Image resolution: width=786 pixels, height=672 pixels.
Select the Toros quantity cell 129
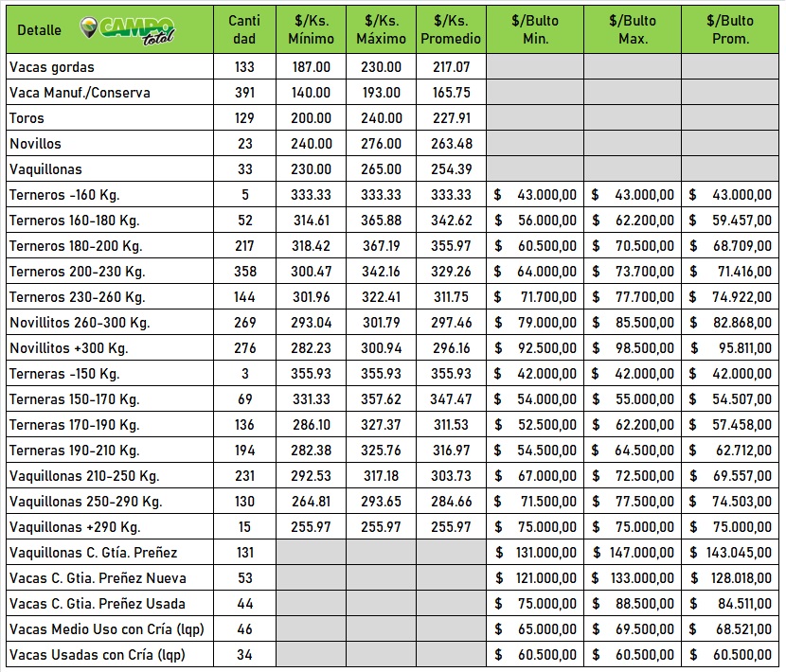coord(244,118)
